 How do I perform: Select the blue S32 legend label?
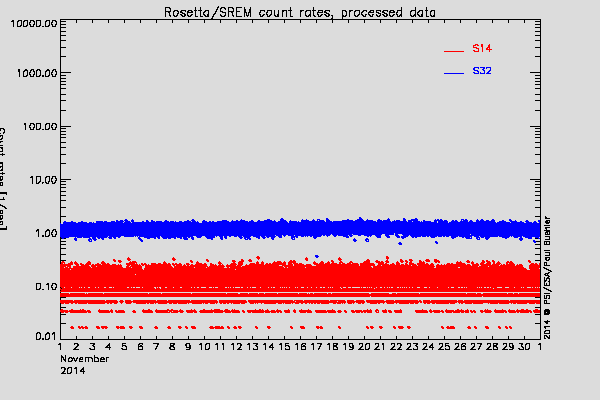tap(481, 72)
